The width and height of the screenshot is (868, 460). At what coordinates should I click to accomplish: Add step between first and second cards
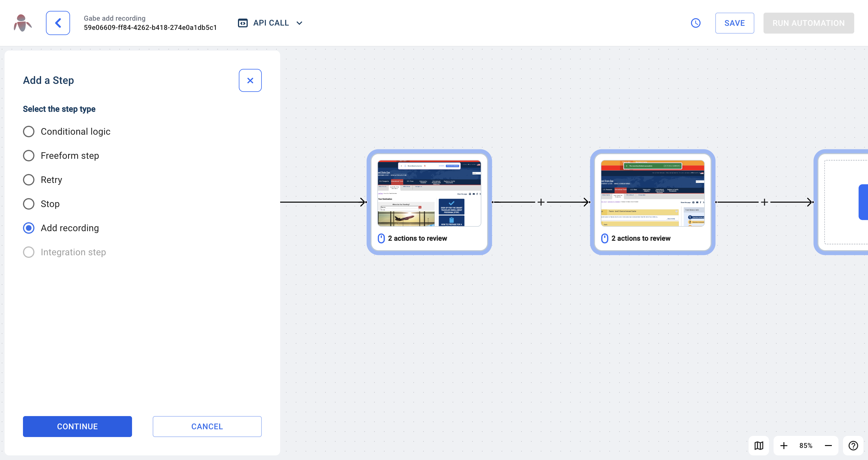(x=541, y=202)
